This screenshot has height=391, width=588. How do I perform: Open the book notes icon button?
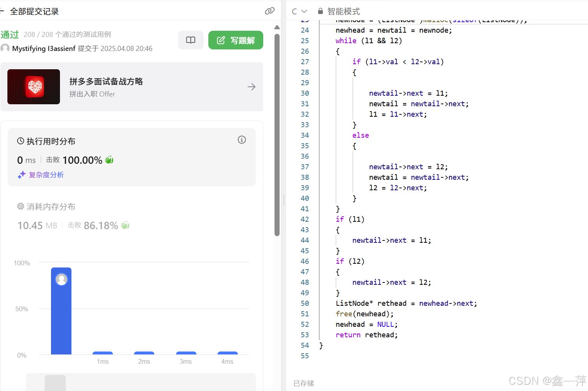coord(191,40)
